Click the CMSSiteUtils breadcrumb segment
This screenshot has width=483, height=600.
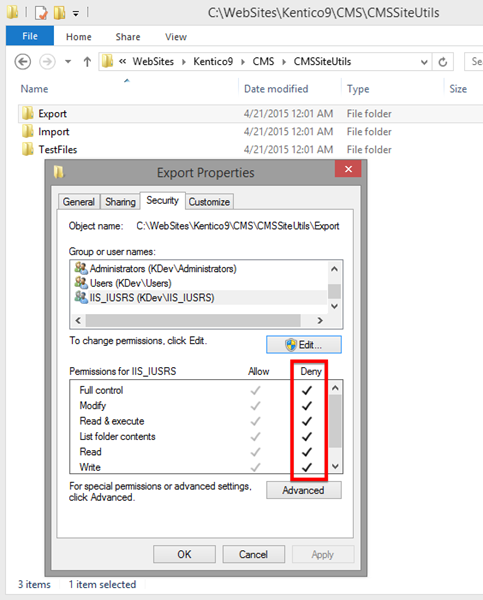(322, 62)
